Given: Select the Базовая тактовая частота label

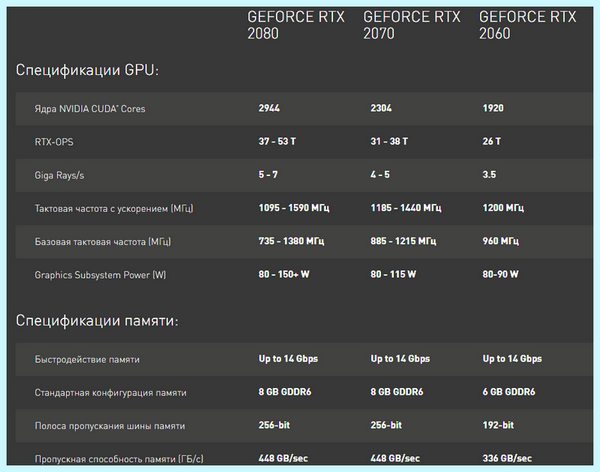Looking at the screenshot, I should [x=103, y=242].
